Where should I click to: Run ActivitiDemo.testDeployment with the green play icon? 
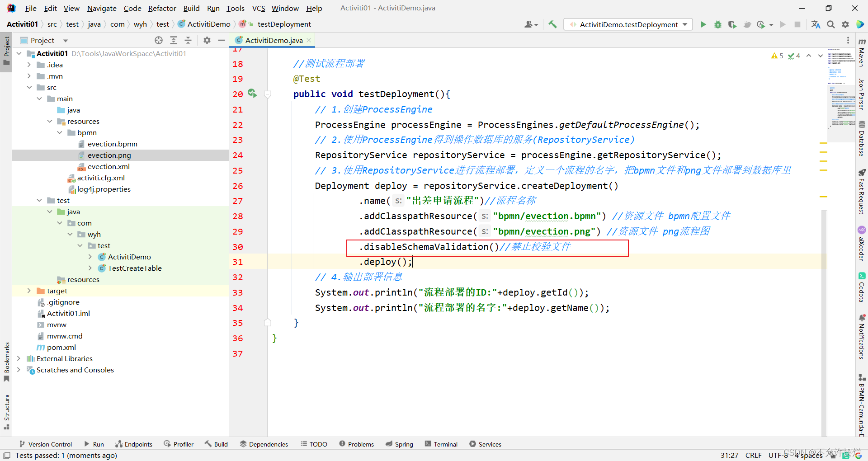coord(703,24)
